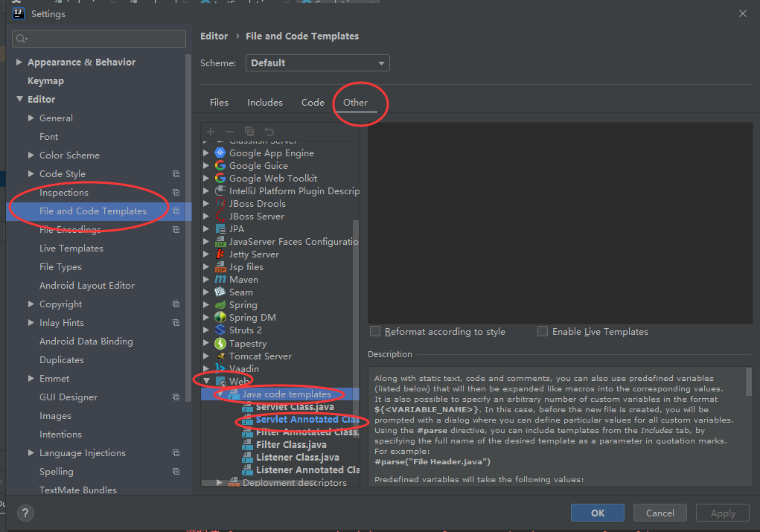The width and height of the screenshot is (760, 532).
Task: Click the Apply button
Action: (x=723, y=513)
